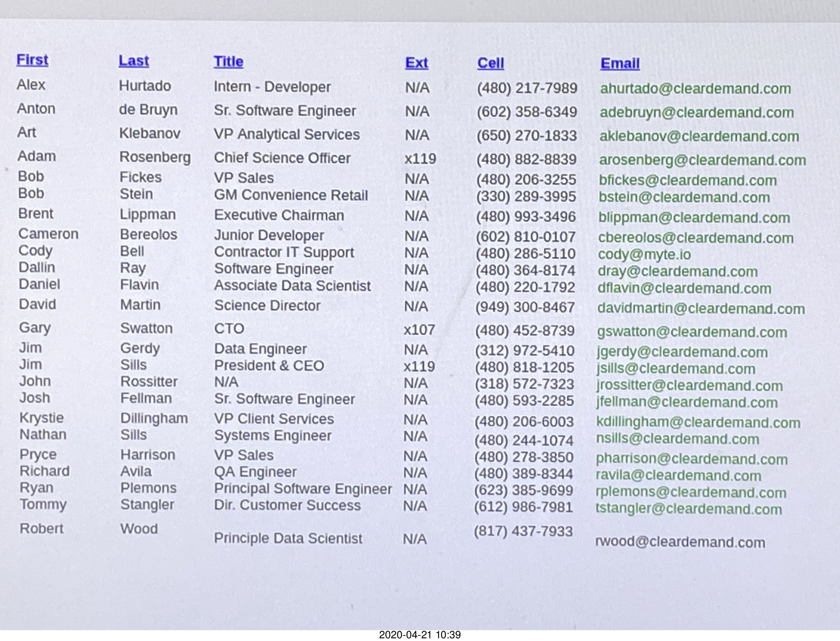Open email link cody@myte.io
Screen dimensions: 840x641
tap(644, 254)
